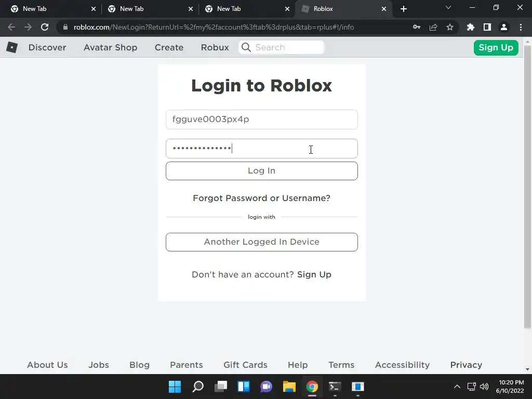The height and width of the screenshot is (399, 532).
Task: Click the username input field
Action: [x=262, y=119]
